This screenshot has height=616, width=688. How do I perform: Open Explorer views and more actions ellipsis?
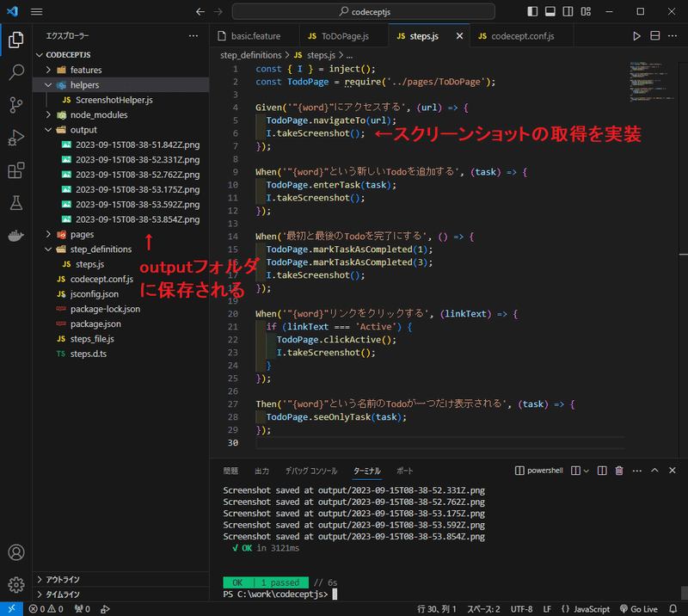[193, 36]
